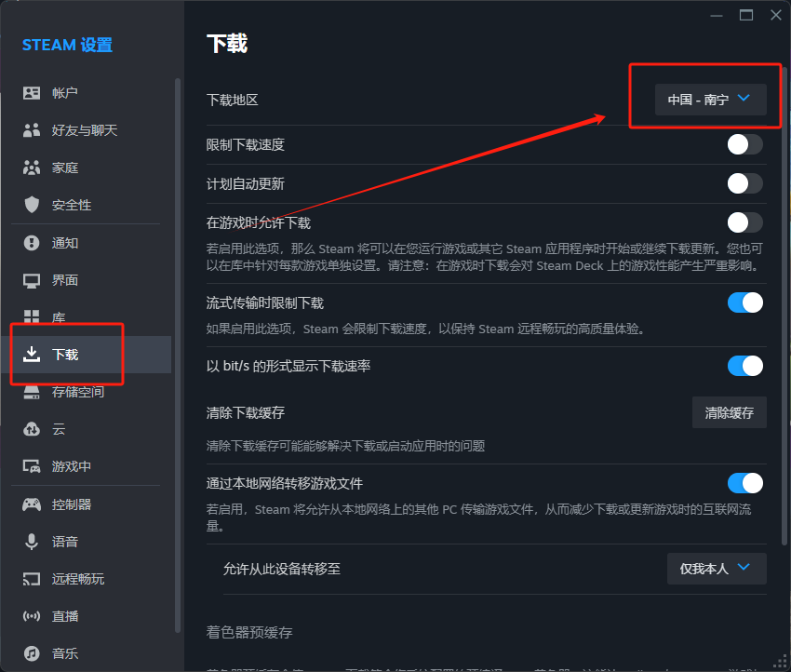Open 通知 (Notifications) bell icon
Viewport: 791px width, 672px height.
coord(30,242)
